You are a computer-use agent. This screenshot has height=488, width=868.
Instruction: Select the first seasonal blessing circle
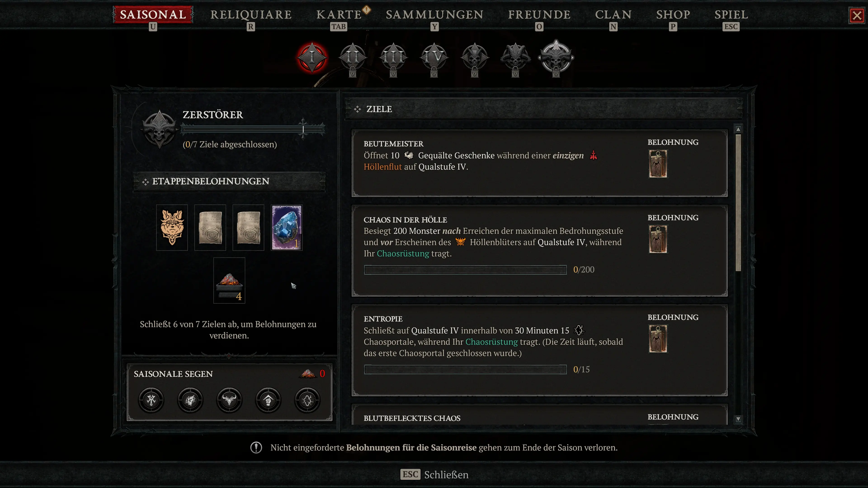pyautogui.click(x=151, y=400)
